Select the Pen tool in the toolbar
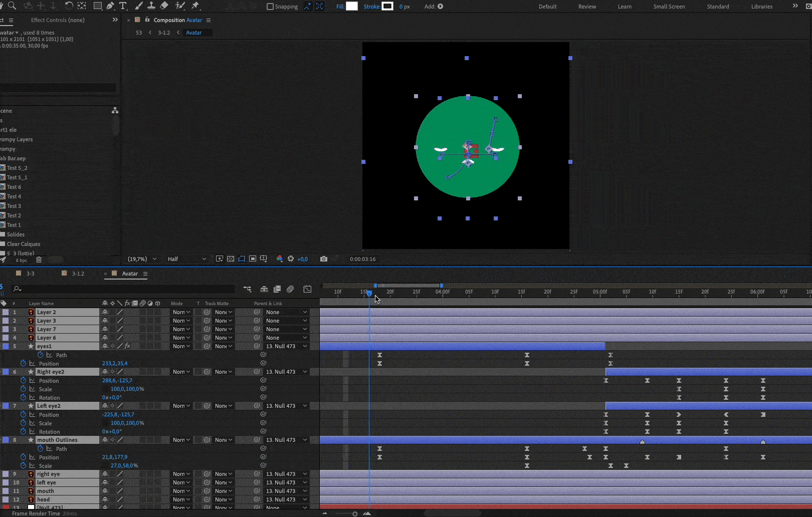Screen dimensions: 812x517 tap(110, 6)
